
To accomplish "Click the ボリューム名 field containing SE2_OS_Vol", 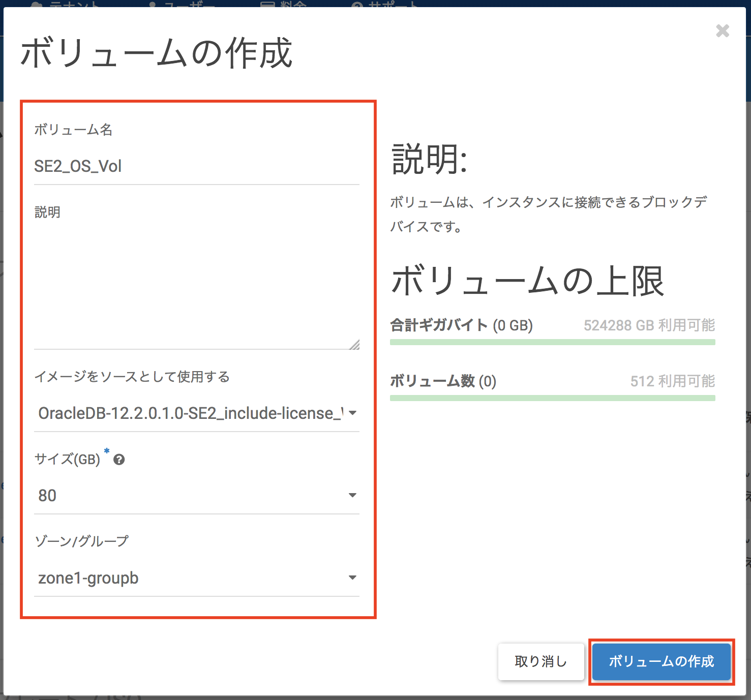I will click(196, 166).
